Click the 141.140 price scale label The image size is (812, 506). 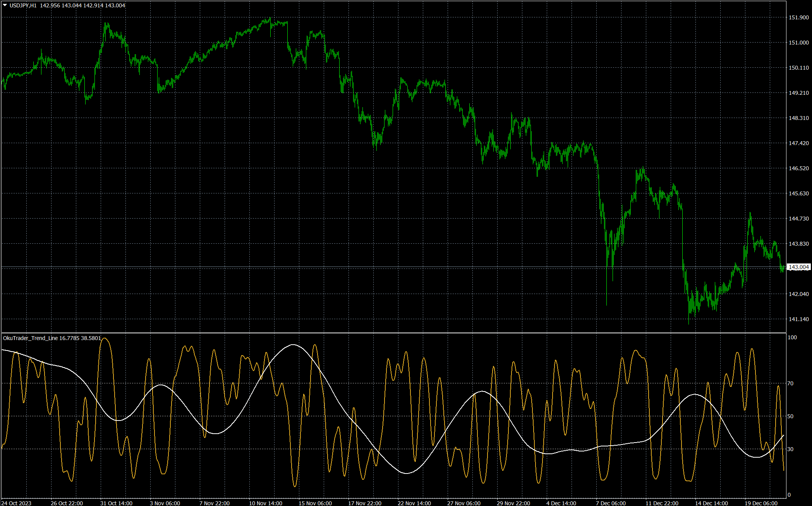tap(798, 319)
